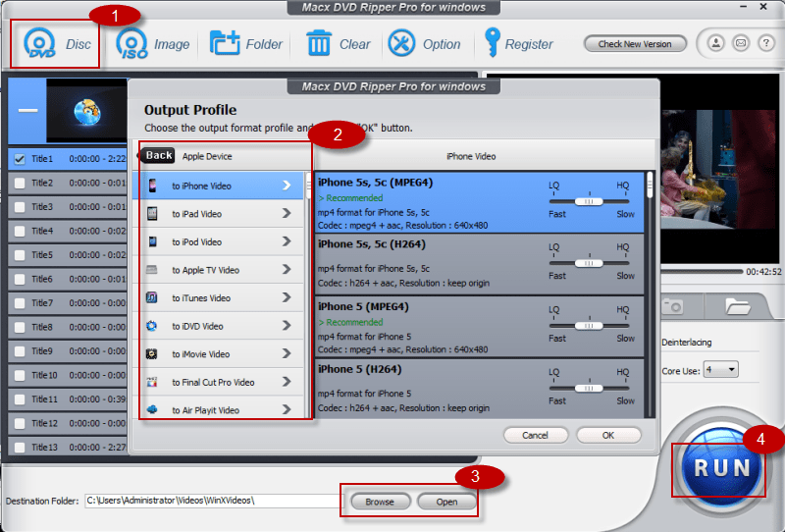Viewport: 785px width, 532px height.
Task: Click Check New Version
Action: 635,44
